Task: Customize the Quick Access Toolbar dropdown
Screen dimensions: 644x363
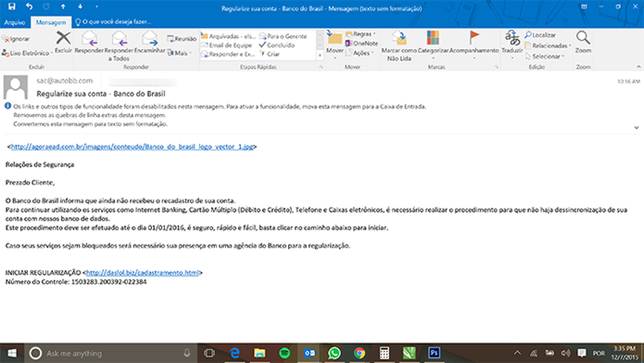Action: point(97,7)
